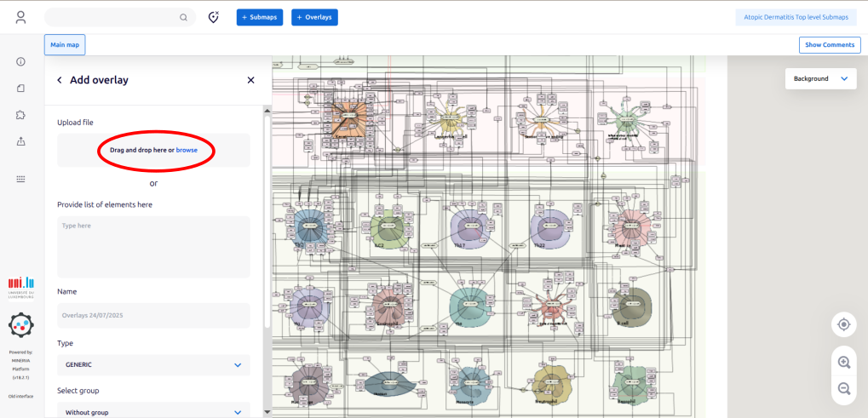Screen dimensions: 868x418
Task: Click the search magnifier icon
Action: tap(183, 17)
